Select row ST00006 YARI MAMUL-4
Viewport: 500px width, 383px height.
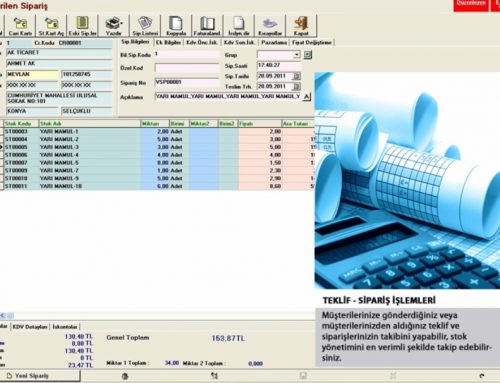(x=158, y=155)
